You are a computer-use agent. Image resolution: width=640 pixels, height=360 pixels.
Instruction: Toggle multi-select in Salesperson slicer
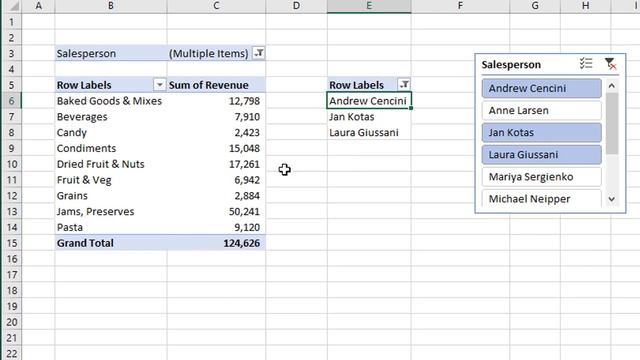586,64
